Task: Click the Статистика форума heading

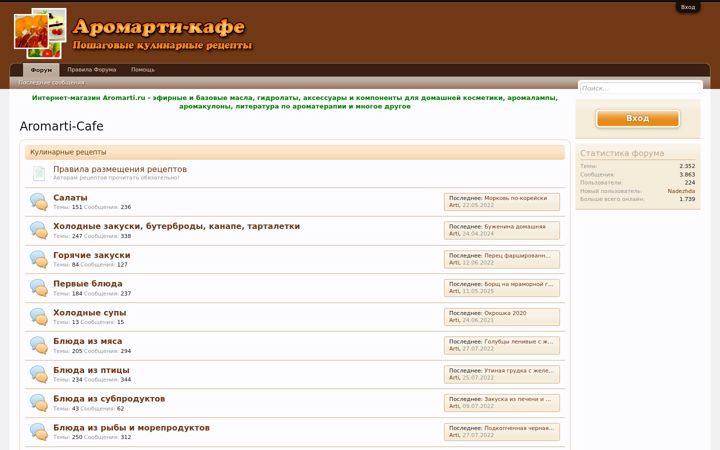Action: pyautogui.click(x=622, y=153)
